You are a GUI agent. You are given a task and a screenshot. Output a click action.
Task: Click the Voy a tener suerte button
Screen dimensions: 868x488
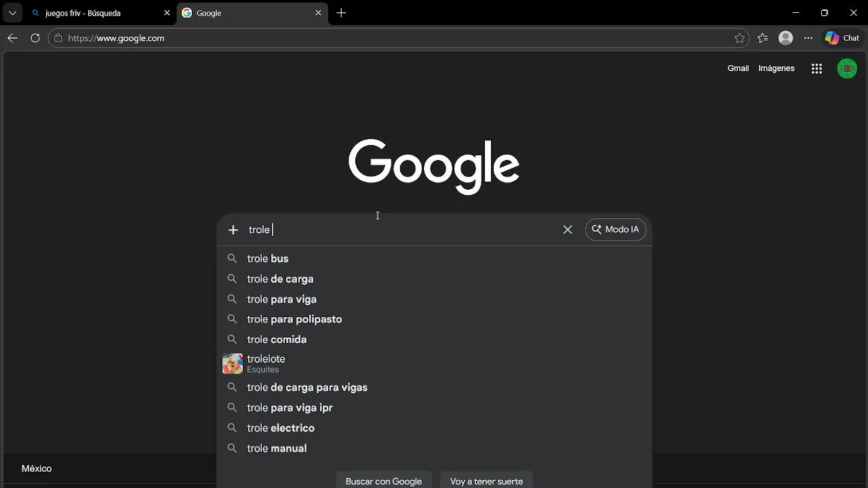point(486,481)
